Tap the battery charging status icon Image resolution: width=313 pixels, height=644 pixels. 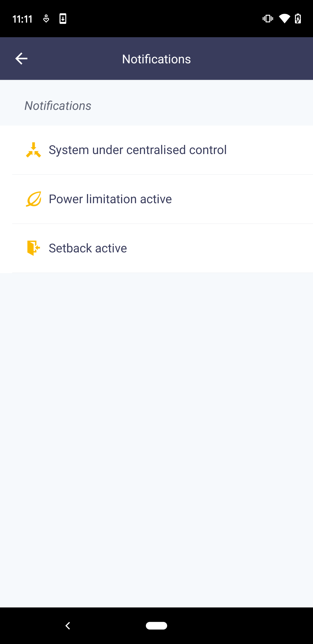(298, 19)
